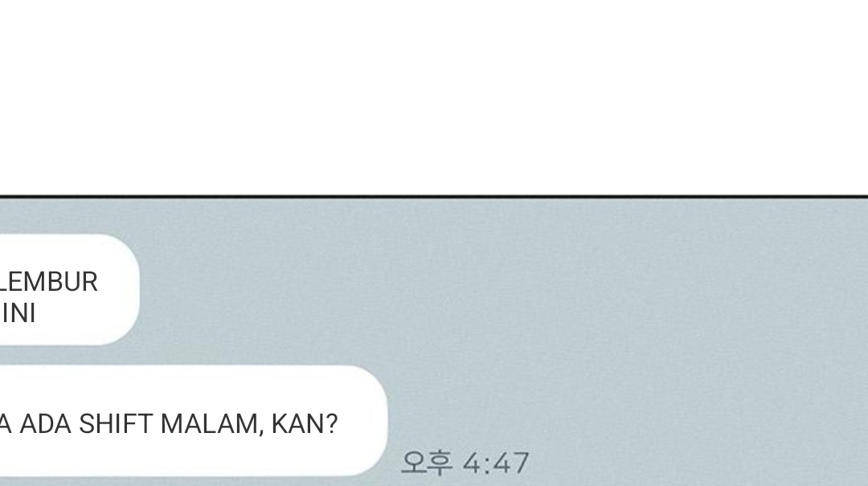868x486 pixels.
Task: Click the 오후 4:47 timestamp
Action: point(465,463)
